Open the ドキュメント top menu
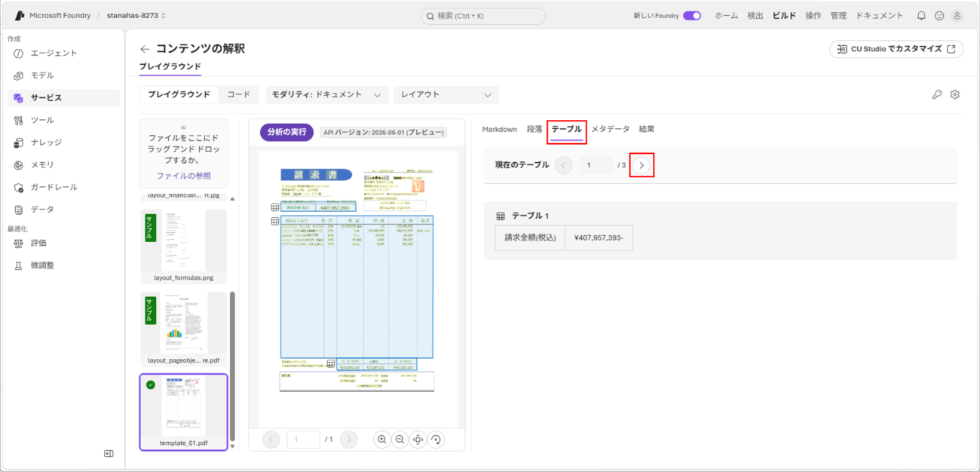This screenshot has height=472, width=980. pos(879,15)
